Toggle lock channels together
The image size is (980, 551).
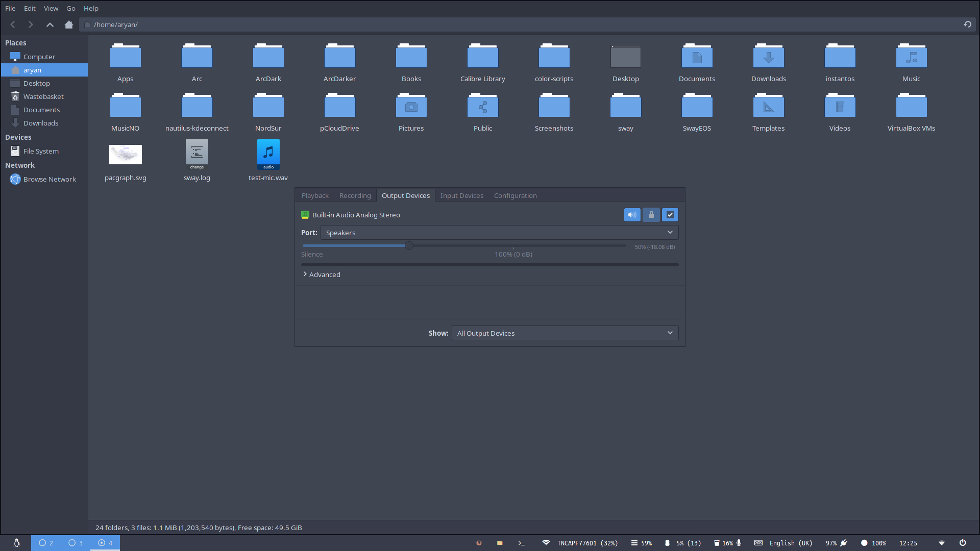[651, 215]
